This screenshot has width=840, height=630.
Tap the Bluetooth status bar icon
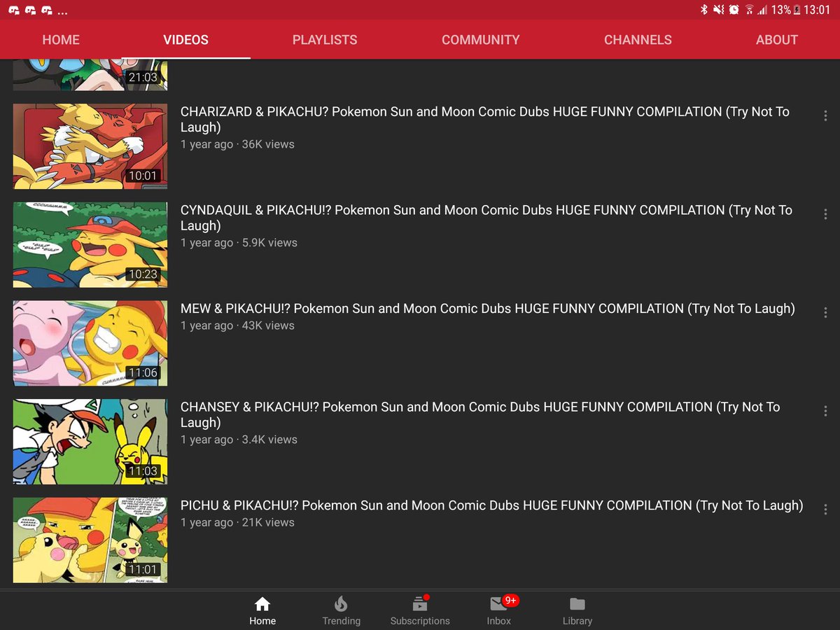tap(704, 10)
